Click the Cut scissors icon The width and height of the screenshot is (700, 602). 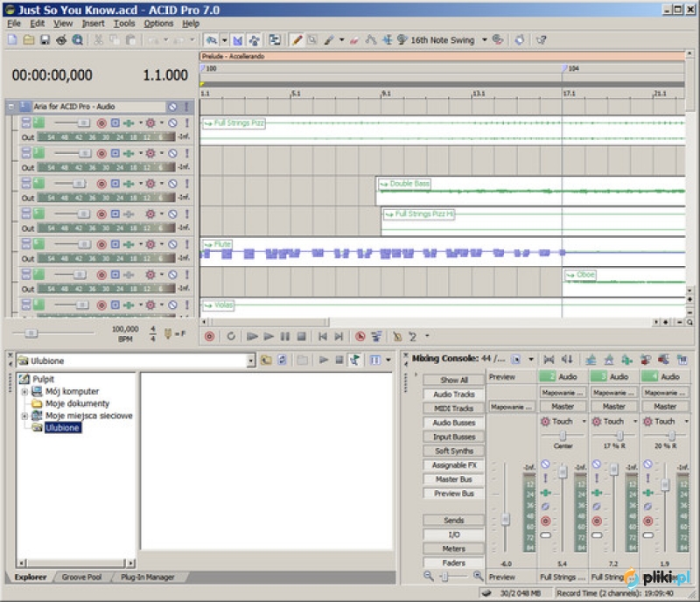pos(98,39)
